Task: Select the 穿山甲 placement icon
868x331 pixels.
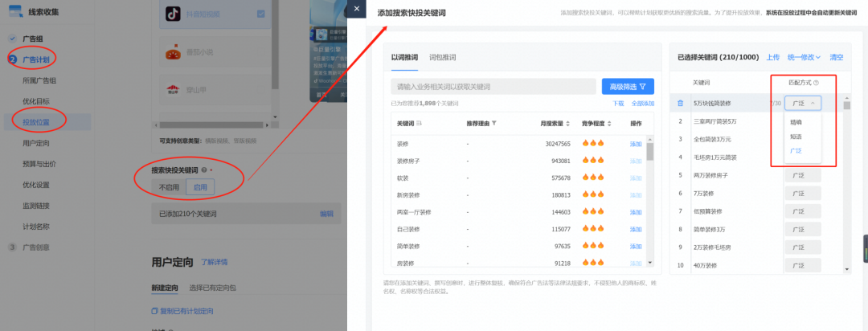Action: click(x=174, y=89)
